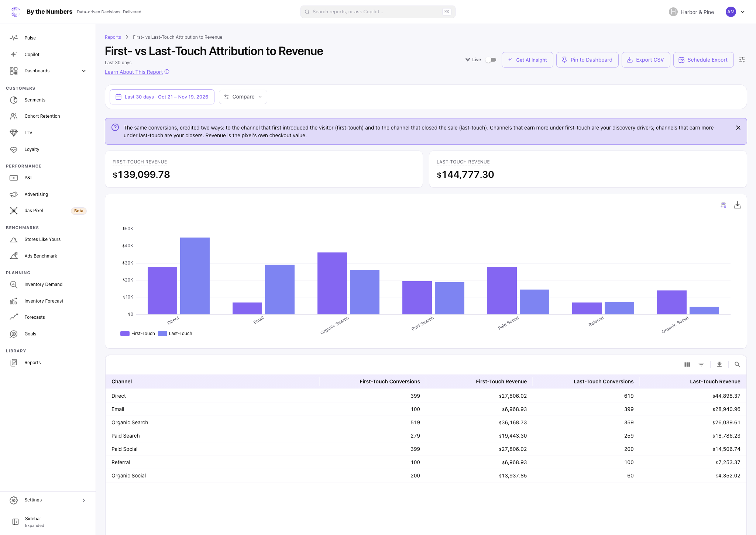Open Forecasts trend line icon
756x535 pixels.
[x=14, y=317]
